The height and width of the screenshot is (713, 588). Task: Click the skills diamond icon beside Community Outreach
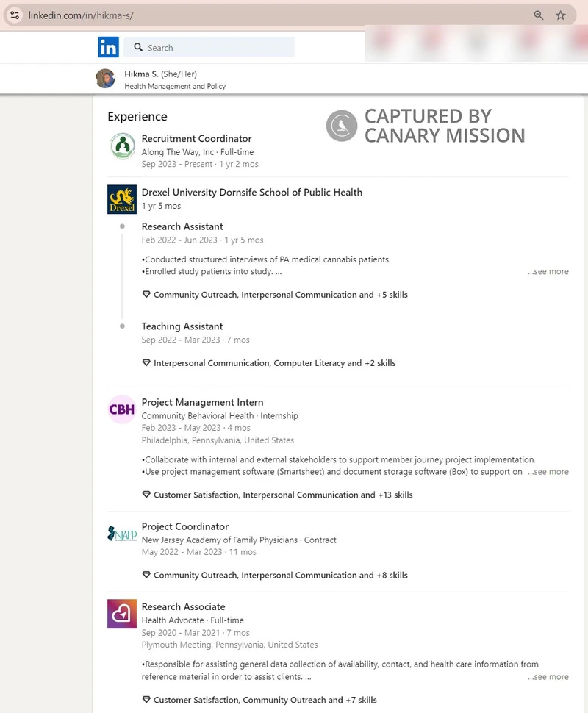pyautogui.click(x=146, y=295)
